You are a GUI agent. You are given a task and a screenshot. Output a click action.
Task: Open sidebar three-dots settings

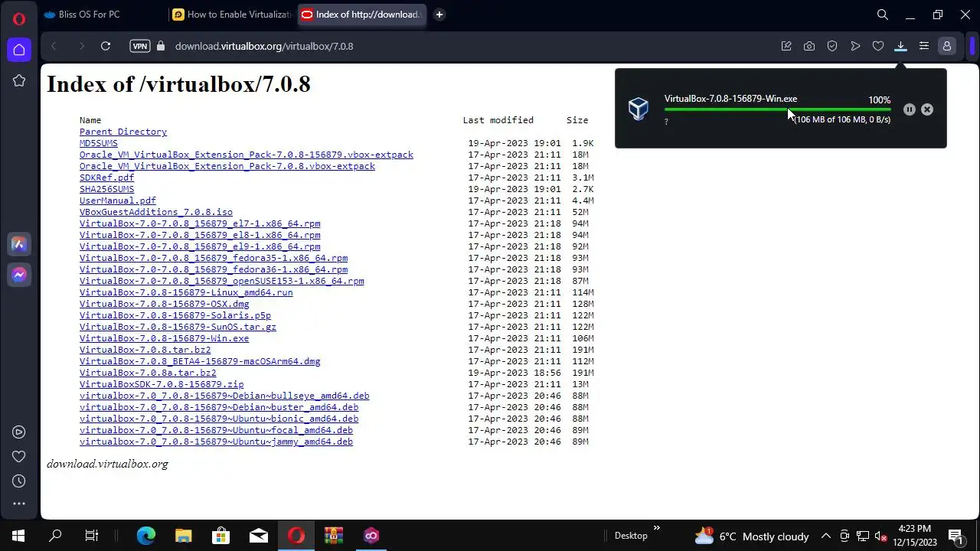[19, 504]
